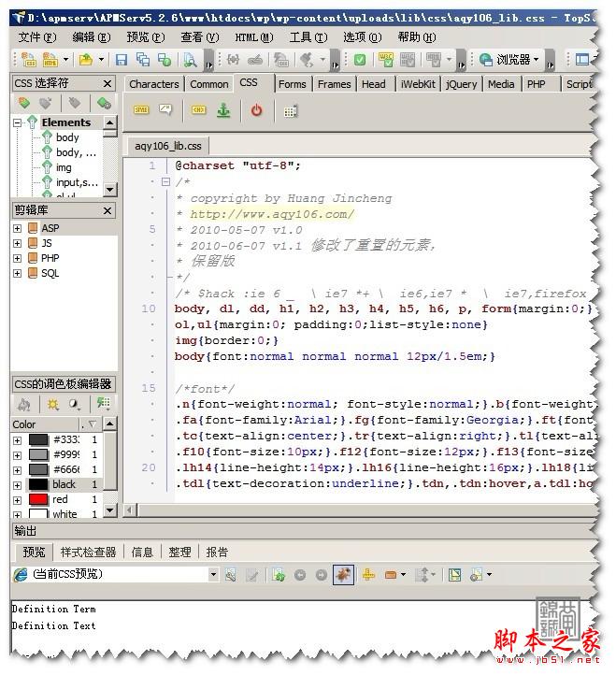Switch to the Common tab
The height and width of the screenshot is (675, 616).
point(209,84)
